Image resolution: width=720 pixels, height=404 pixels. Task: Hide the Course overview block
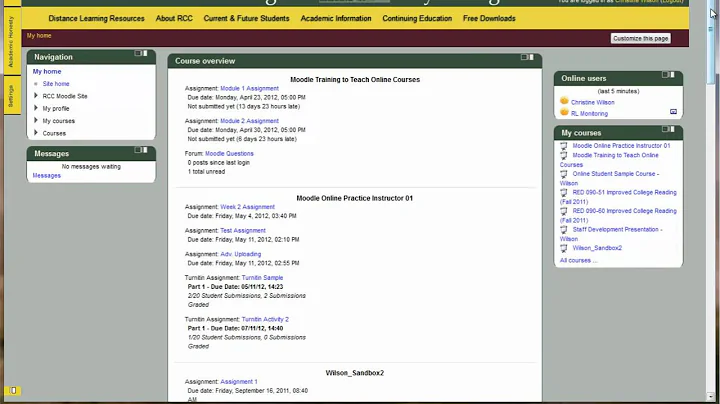click(x=524, y=57)
